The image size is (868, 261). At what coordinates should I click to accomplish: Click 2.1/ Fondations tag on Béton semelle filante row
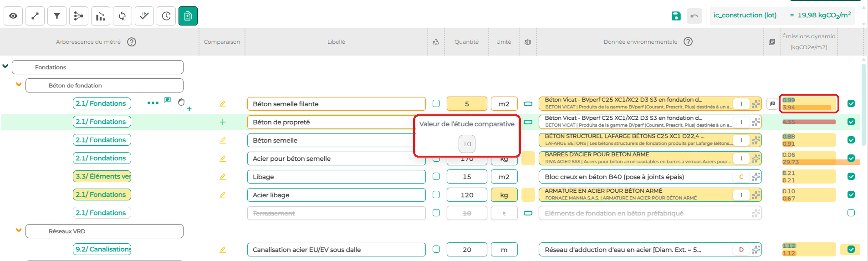point(102,103)
